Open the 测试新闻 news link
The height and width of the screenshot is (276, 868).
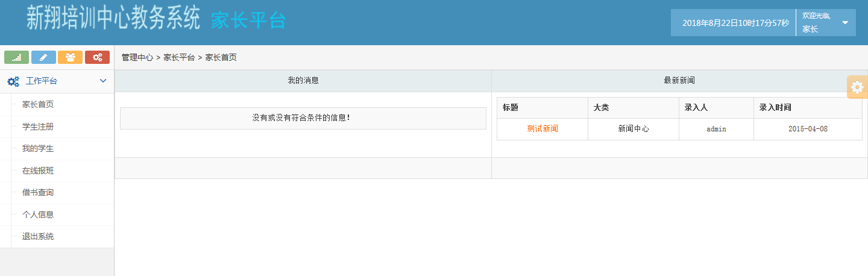click(x=542, y=129)
